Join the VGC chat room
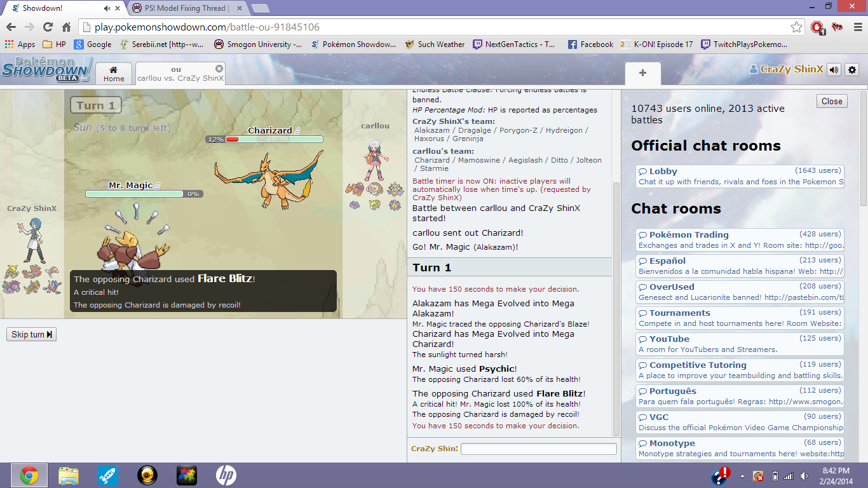868x488 pixels. coord(740,422)
